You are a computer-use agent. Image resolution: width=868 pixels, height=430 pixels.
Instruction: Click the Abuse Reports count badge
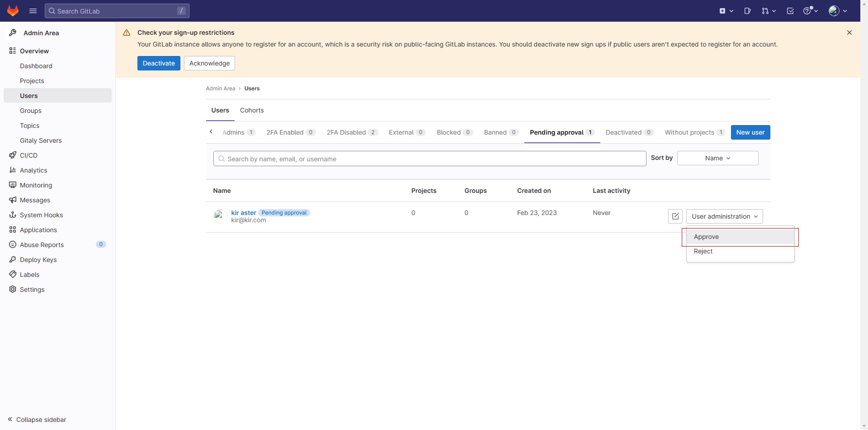[101, 244]
